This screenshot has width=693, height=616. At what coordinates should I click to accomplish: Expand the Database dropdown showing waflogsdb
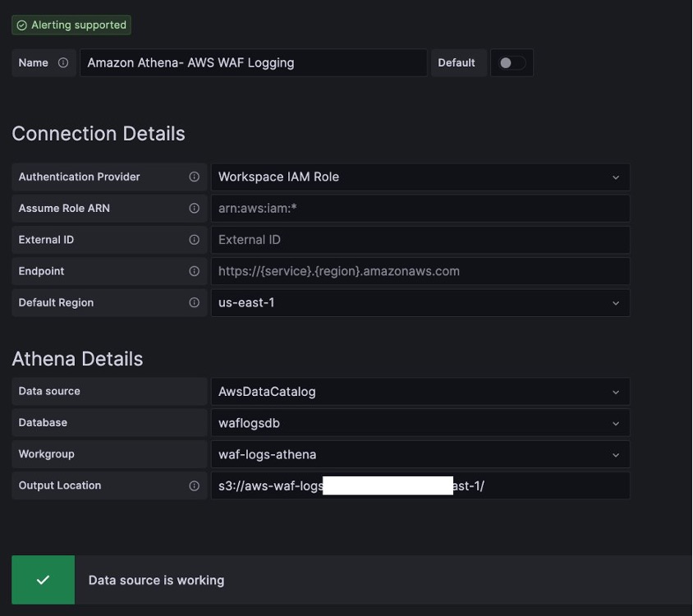[x=420, y=423]
